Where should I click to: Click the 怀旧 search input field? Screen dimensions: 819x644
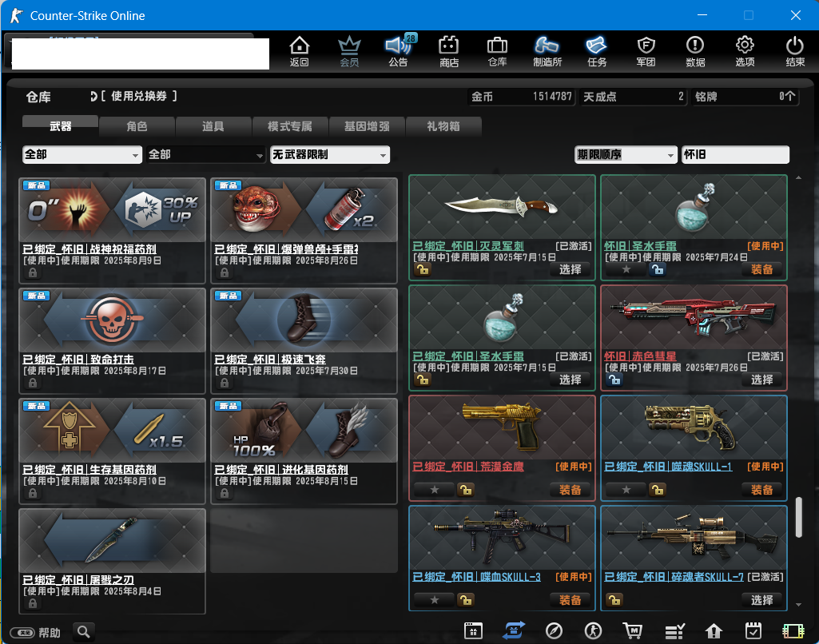tap(735, 154)
